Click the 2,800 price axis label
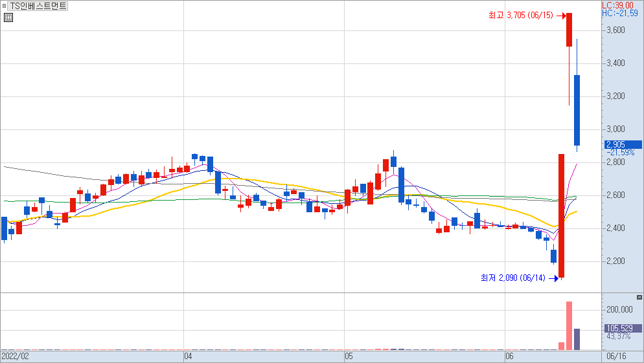The height and width of the screenshot is (363, 644). pos(615,162)
